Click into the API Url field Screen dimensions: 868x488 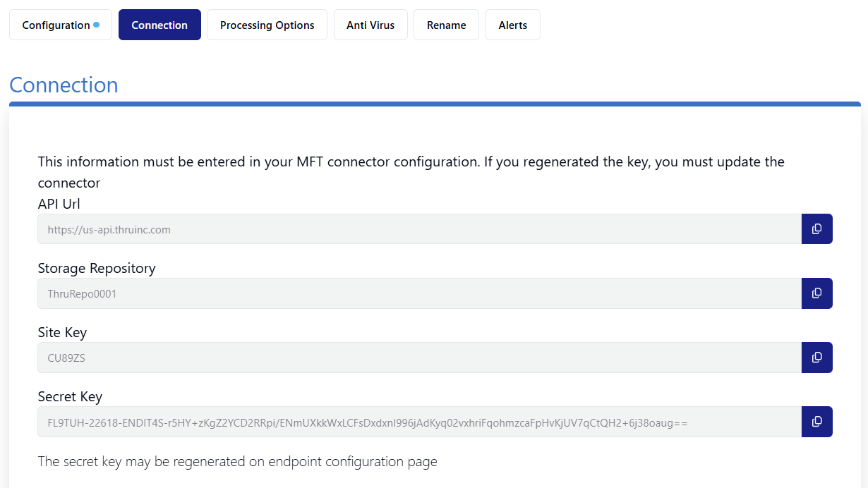click(x=419, y=229)
